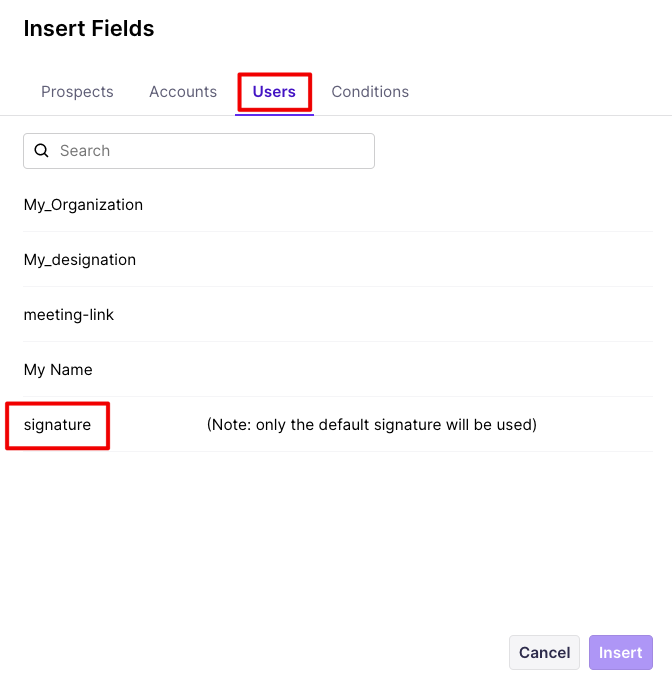
Task: Pick the meeting-link field
Action: tap(69, 315)
